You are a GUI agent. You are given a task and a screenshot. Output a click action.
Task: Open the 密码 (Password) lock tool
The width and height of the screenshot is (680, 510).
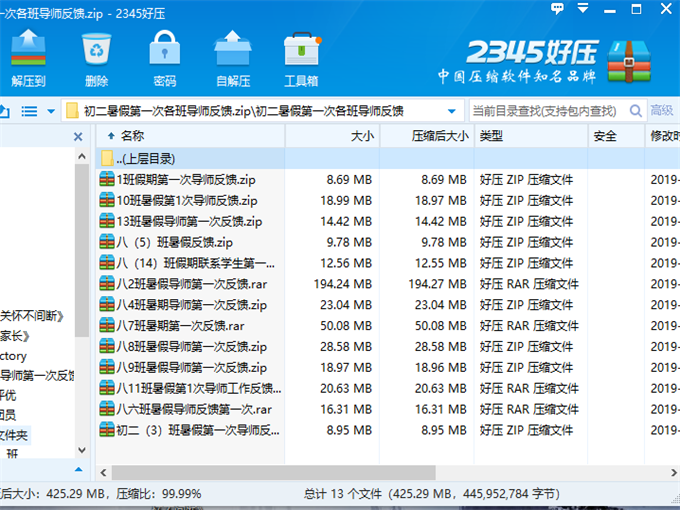click(x=165, y=58)
